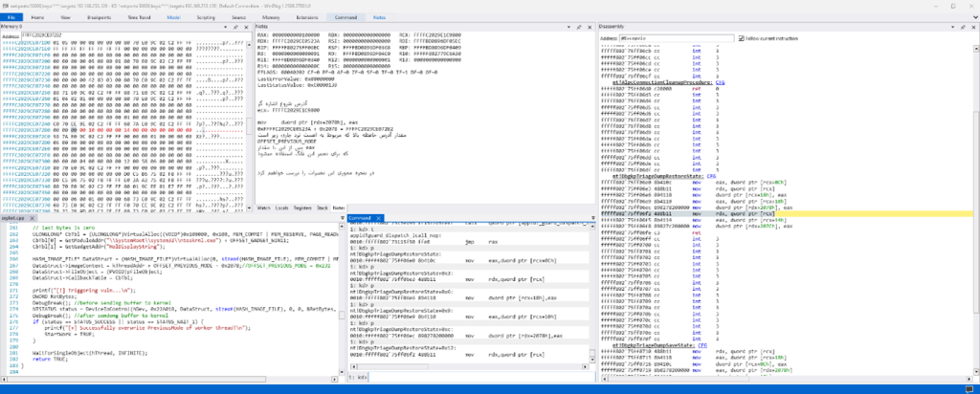Screen dimensions: 980x394
Task: Open the source pane tab list dropdown
Action: pos(343,218)
